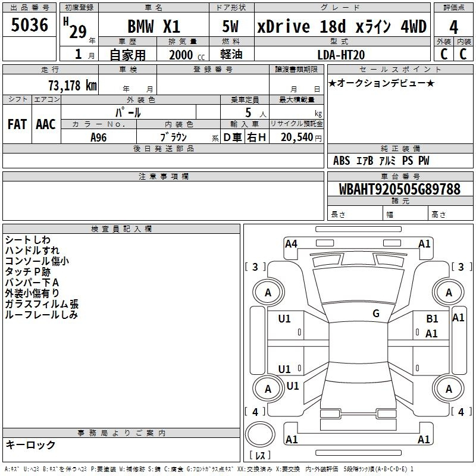
Task: Click inspector note コンソール傷小
Action: (37, 261)
